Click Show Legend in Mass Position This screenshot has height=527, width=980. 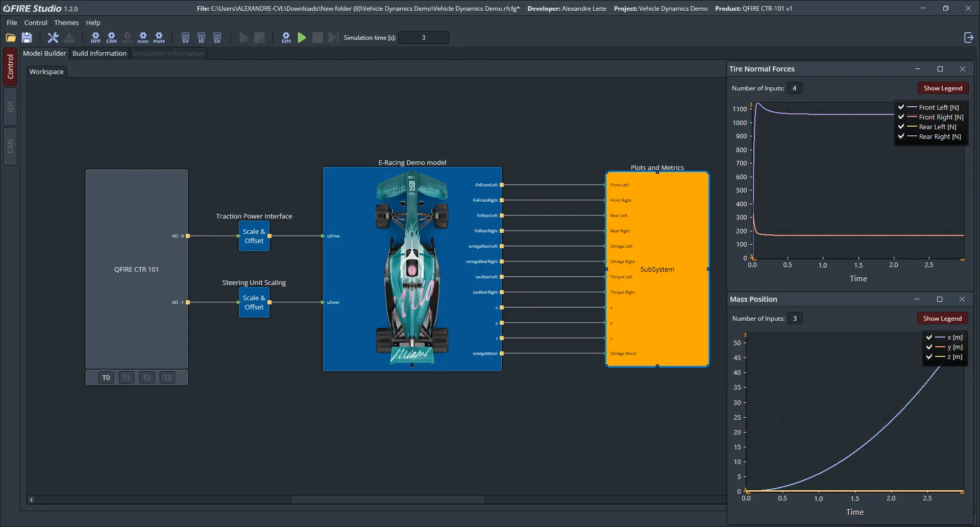tap(942, 318)
